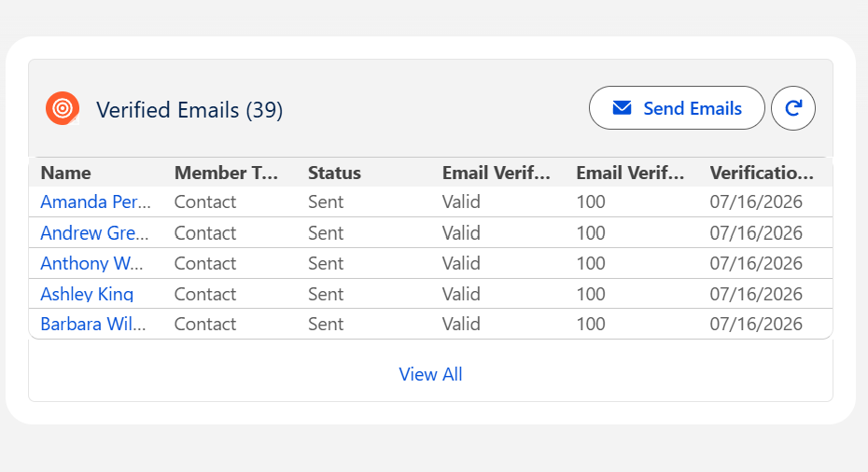Open the Barbara Wil... contact link

(93, 324)
